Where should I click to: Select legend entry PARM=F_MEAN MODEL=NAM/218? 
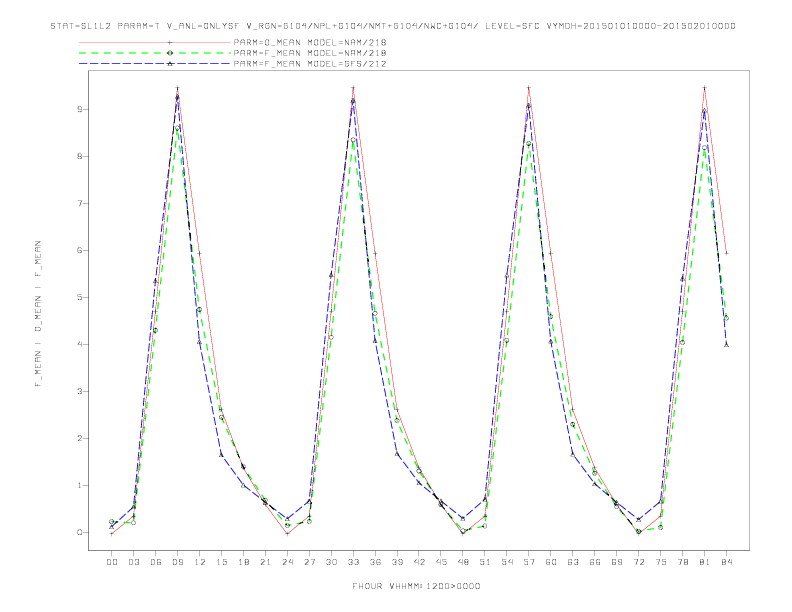tap(310, 53)
